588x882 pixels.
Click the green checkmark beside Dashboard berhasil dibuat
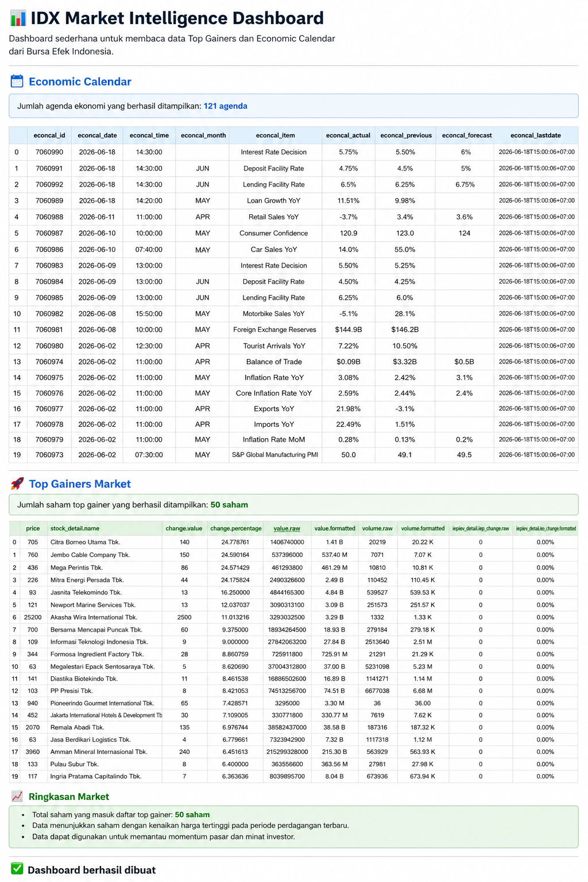click(17, 869)
